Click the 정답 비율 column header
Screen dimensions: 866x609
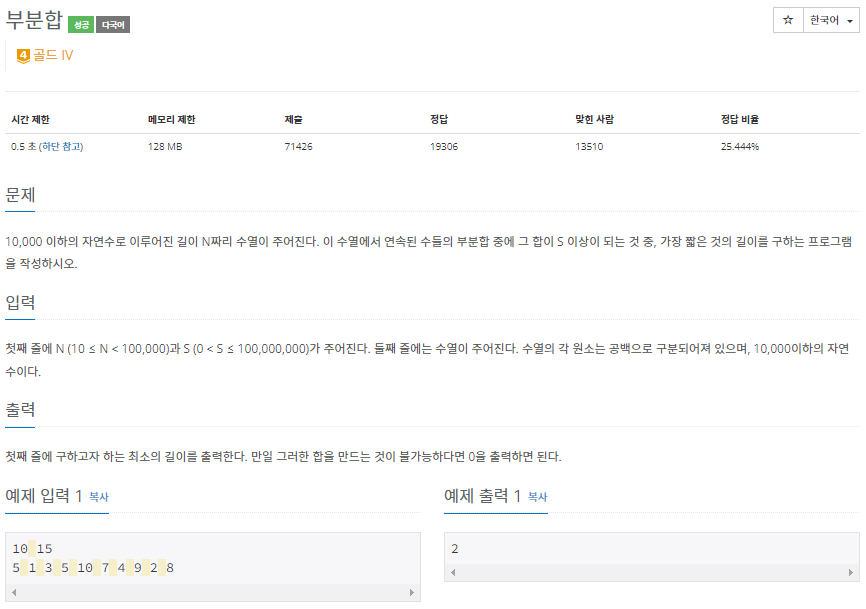point(740,119)
